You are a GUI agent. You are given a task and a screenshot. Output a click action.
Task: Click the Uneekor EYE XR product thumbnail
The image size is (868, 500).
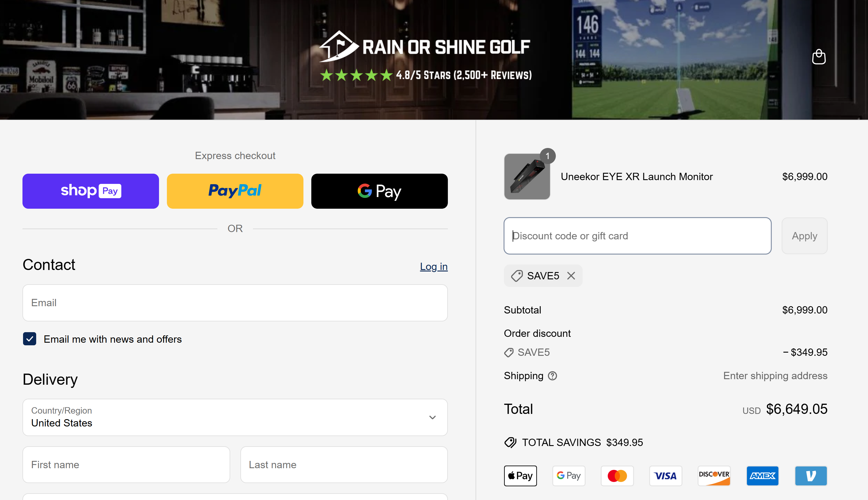coord(527,177)
